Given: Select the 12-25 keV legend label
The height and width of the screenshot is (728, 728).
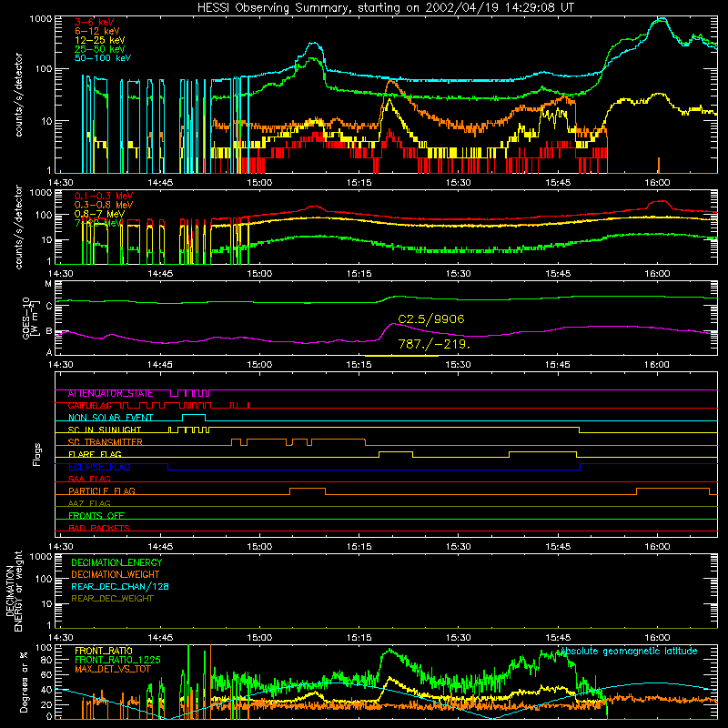Looking at the screenshot, I should (x=99, y=40).
